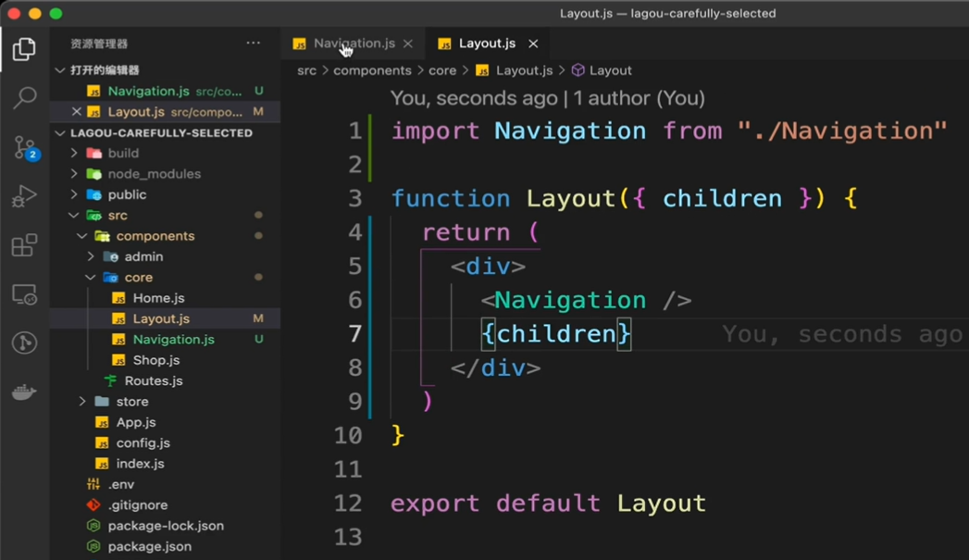The height and width of the screenshot is (560, 969).
Task: Open the Search view icon
Action: 24,98
